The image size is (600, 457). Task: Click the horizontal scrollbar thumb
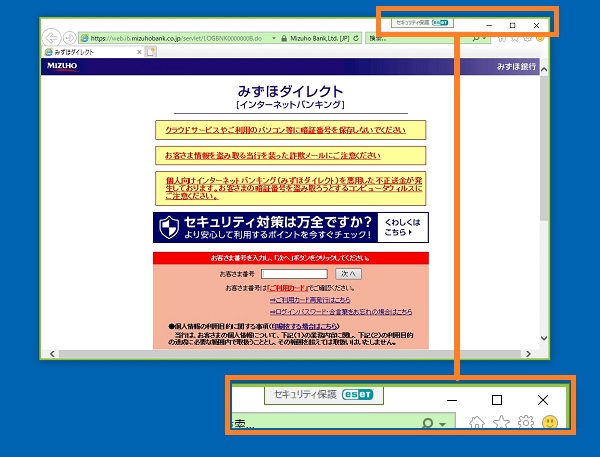(290, 354)
